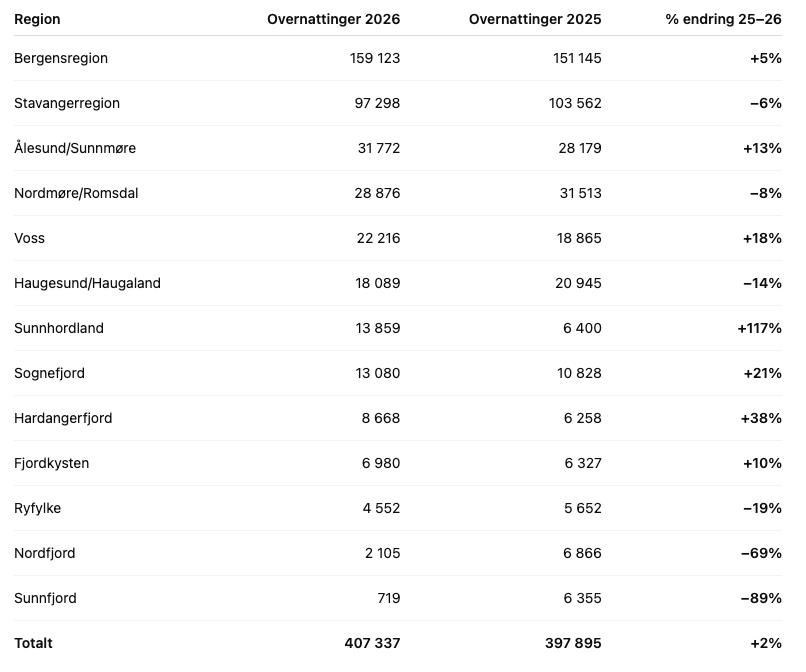Viewport: 806px width, 672px height.
Task: Click the Region column header
Action: (x=37, y=19)
